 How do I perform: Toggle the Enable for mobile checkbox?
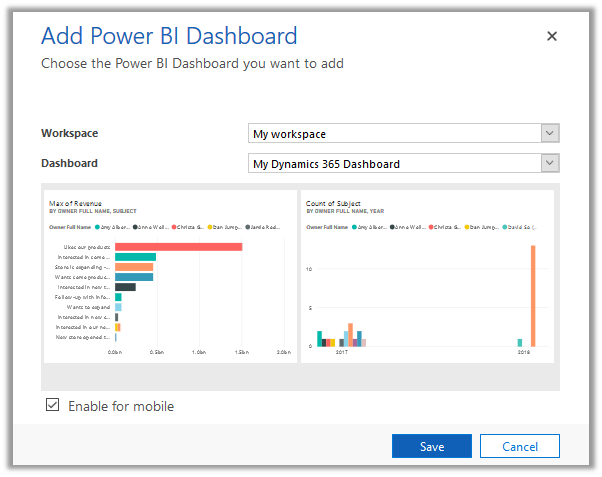(52, 406)
